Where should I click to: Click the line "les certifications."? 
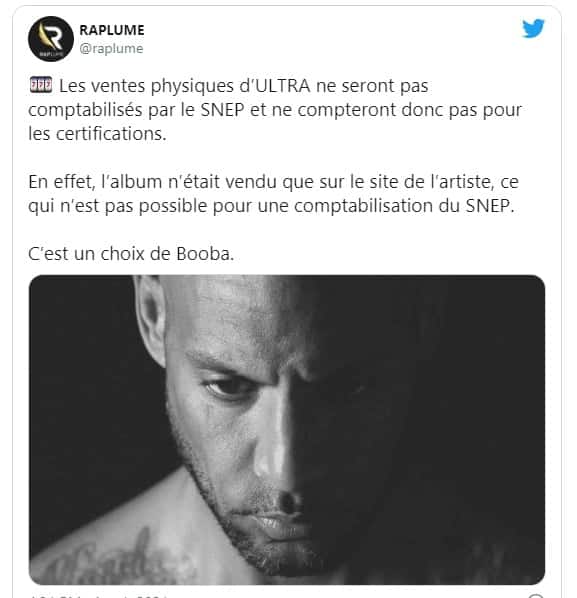[97, 134]
